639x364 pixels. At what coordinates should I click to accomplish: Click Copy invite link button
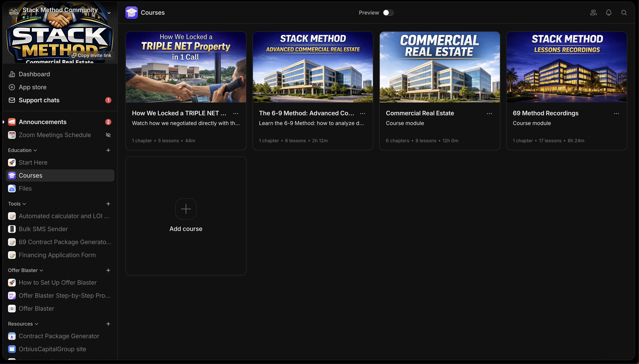pos(92,55)
